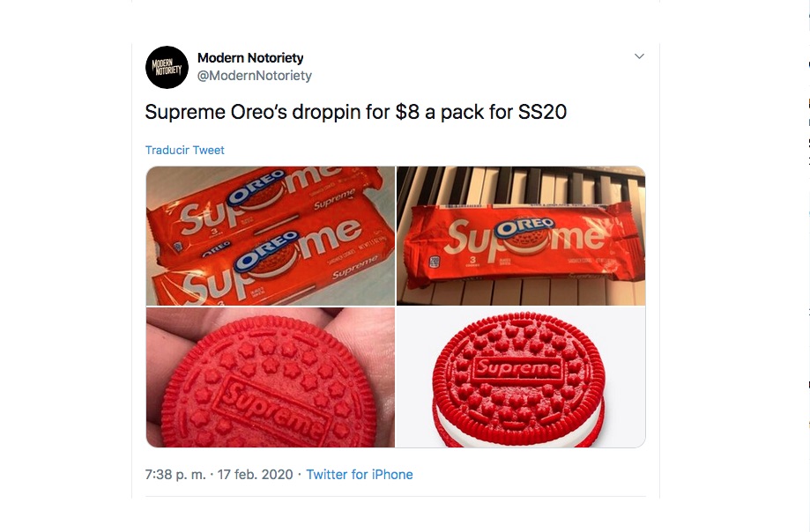Open the Modern Notoriety profile avatar
This screenshot has width=810, height=532.
pos(167,67)
